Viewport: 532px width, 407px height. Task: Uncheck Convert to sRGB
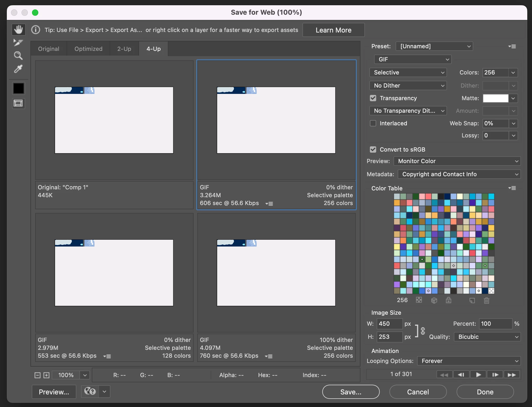tap(373, 149)
